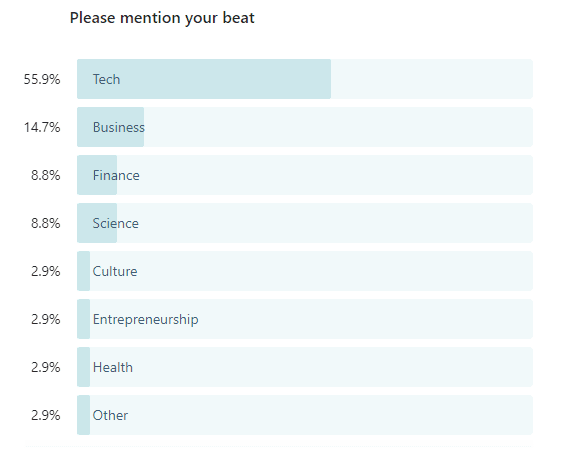Select the Other result row
The image size is (568, 466).
(305, 415)
